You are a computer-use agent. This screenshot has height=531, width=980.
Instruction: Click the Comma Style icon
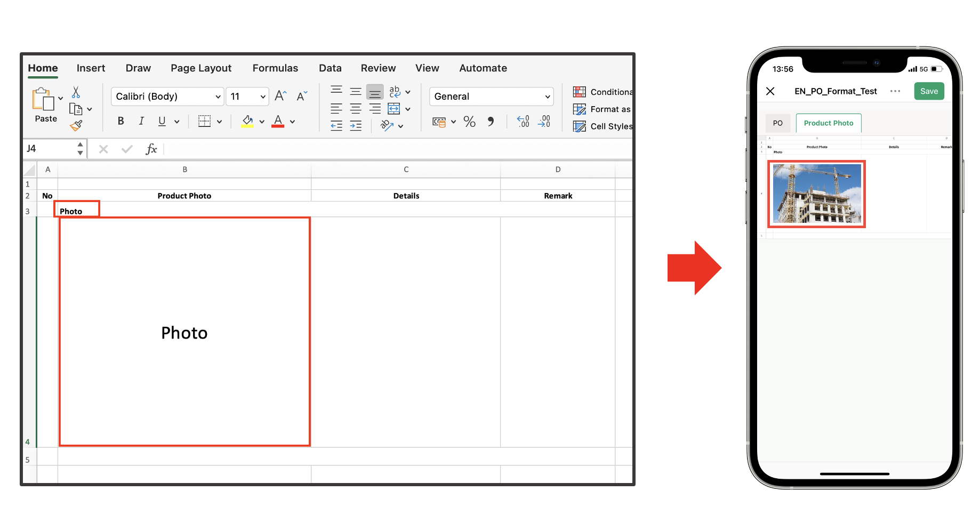click(x=491, y=122)
